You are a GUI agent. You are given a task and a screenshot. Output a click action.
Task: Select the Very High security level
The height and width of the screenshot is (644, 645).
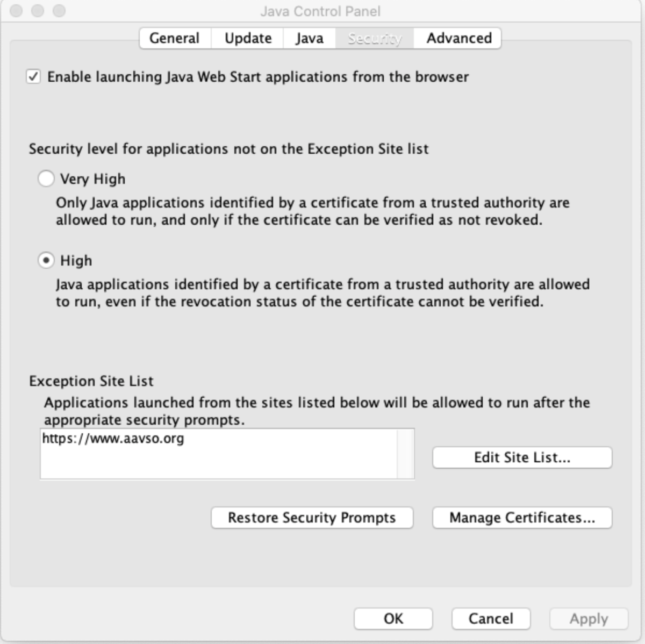point(46,178)
